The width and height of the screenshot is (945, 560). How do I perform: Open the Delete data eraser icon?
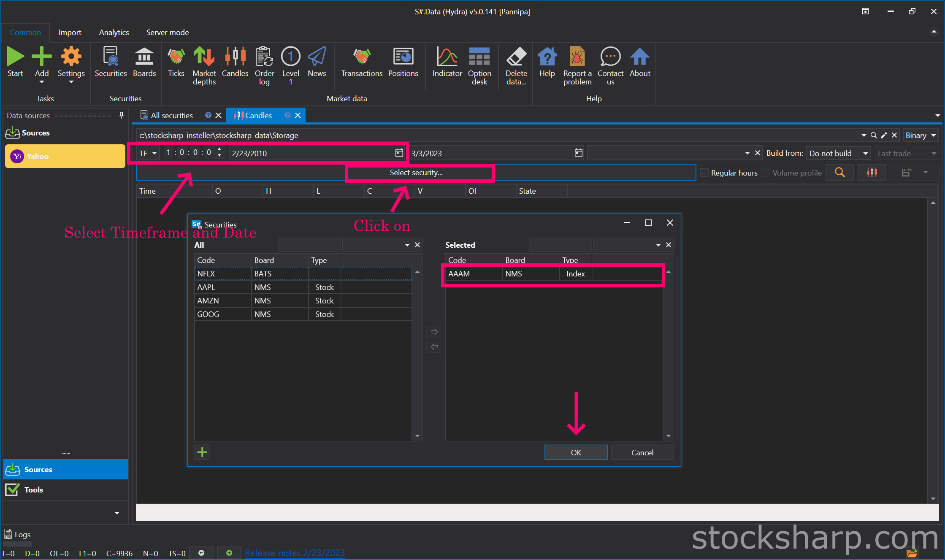(x=516, y=57)
